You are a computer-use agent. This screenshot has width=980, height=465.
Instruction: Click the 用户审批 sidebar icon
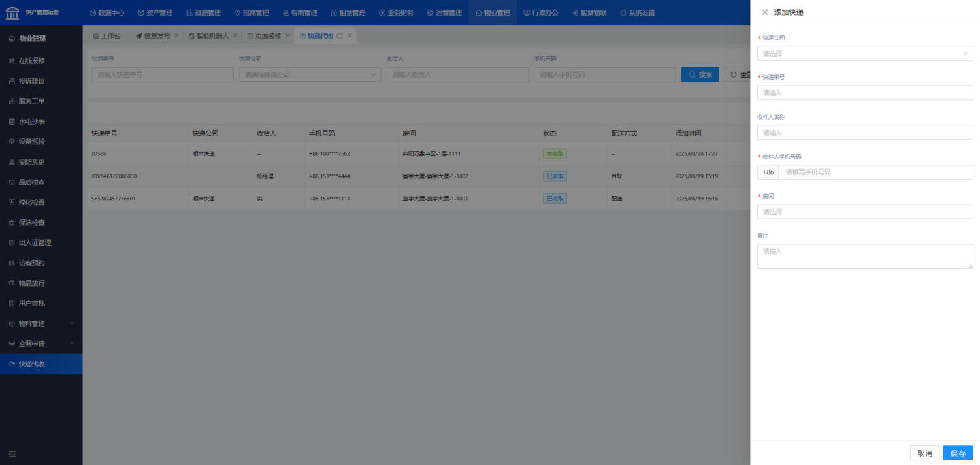click(12, 304)
